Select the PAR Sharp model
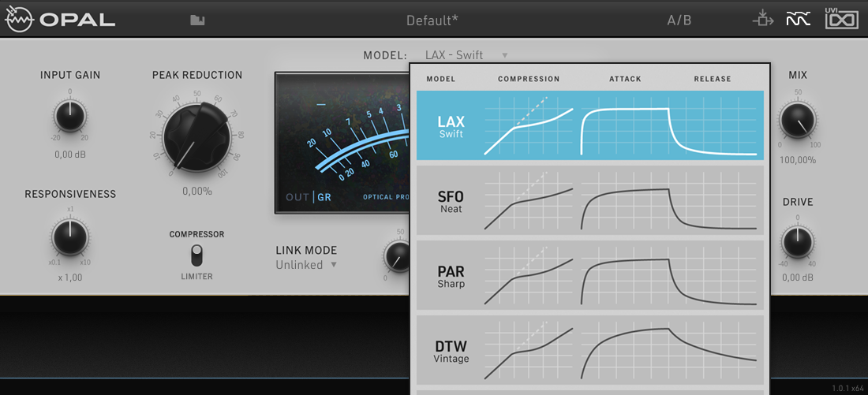 [x=590, y=275]
